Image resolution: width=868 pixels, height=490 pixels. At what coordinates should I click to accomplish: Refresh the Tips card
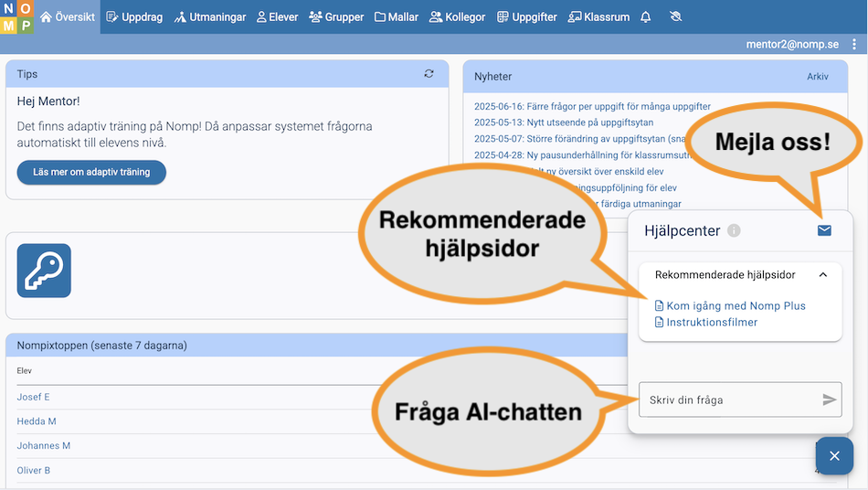point(429,74)
